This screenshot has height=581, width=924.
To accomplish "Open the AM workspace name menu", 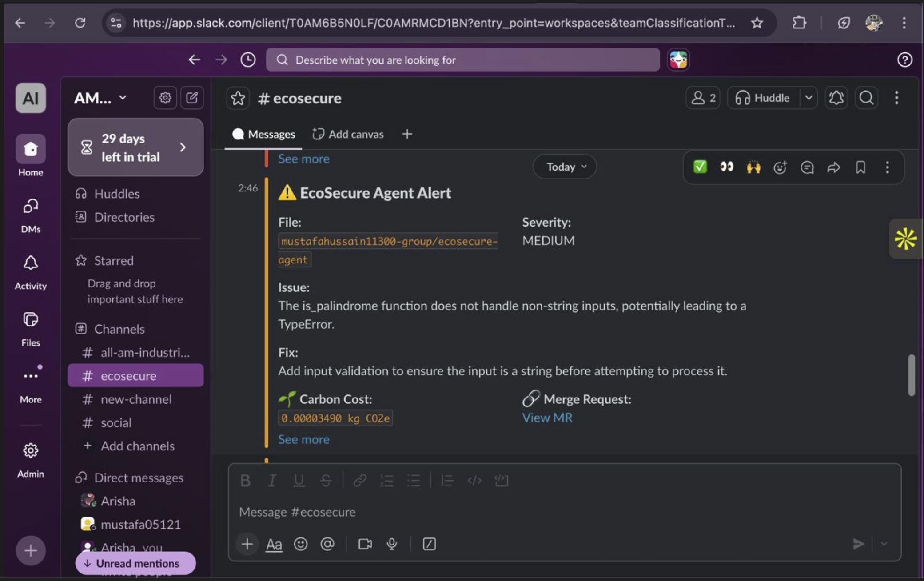I will point(100,98).
